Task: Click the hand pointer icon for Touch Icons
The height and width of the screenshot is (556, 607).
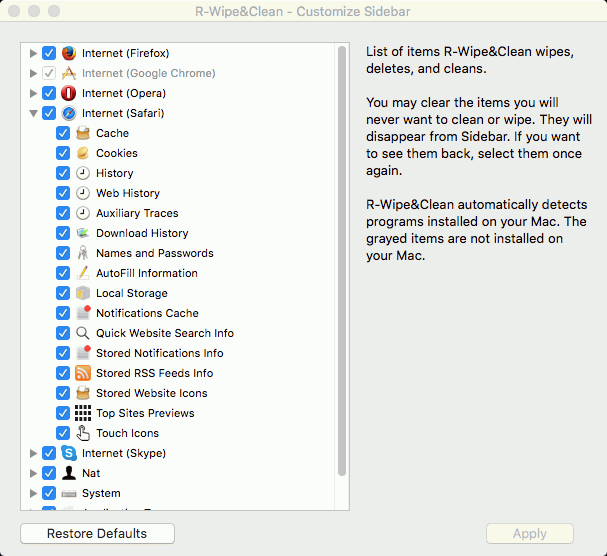Action: [83, 433]
